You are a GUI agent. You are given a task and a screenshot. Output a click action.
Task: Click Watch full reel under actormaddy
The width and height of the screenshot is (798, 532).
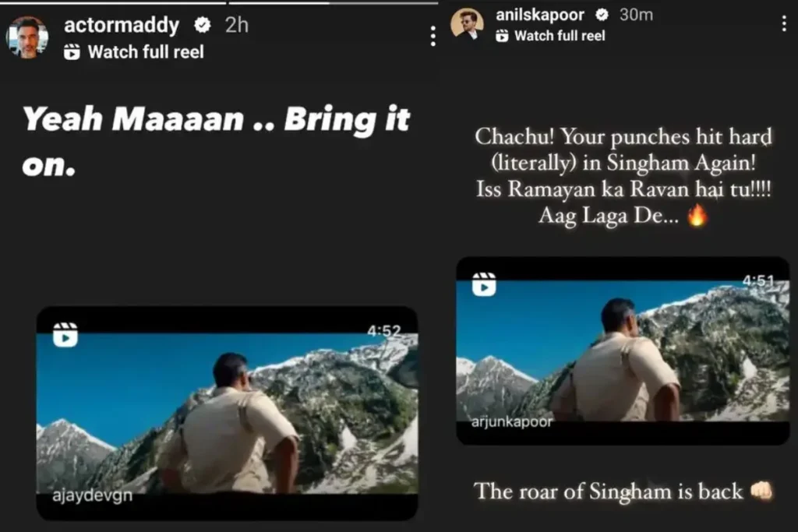[146, 52]
